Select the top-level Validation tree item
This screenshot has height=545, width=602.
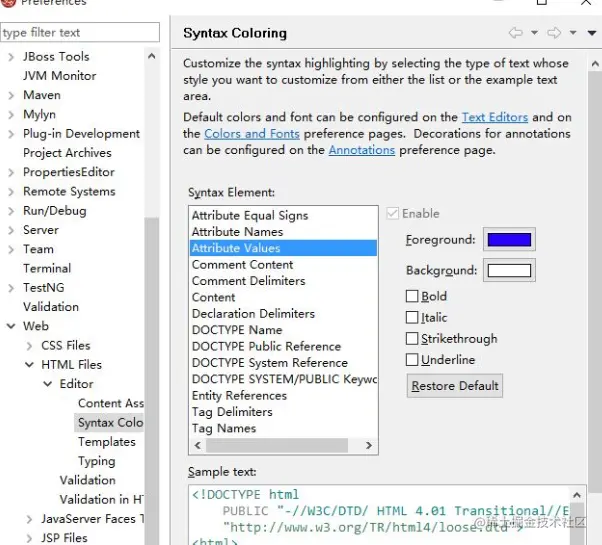(x=51, y=307)
